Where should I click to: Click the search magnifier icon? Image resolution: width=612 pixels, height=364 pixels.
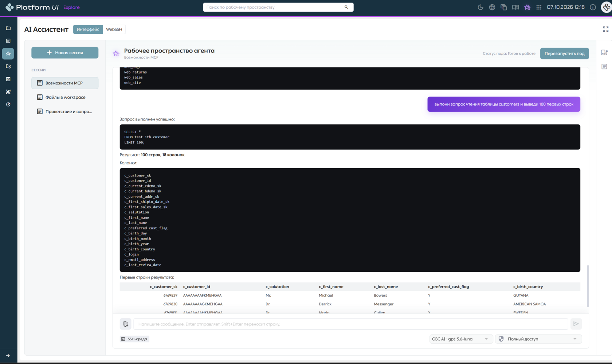tap(346, 7)
